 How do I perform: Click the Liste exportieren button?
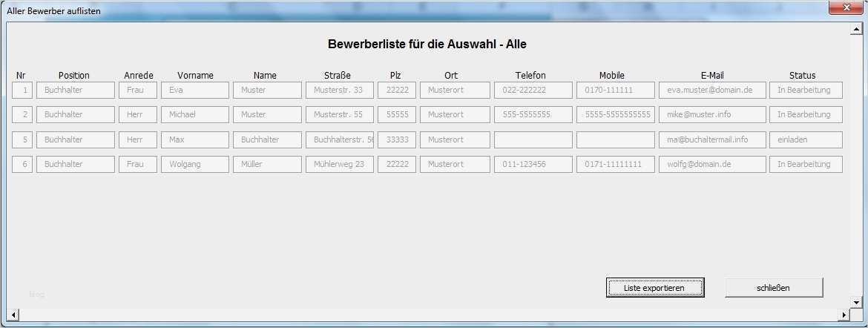[x=655, y=287]
